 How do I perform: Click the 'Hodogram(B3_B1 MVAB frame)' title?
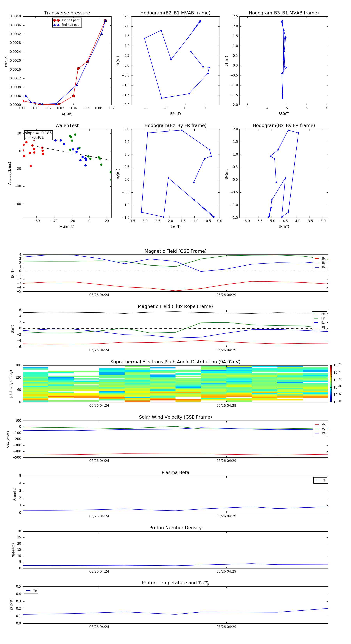point(284,13)
